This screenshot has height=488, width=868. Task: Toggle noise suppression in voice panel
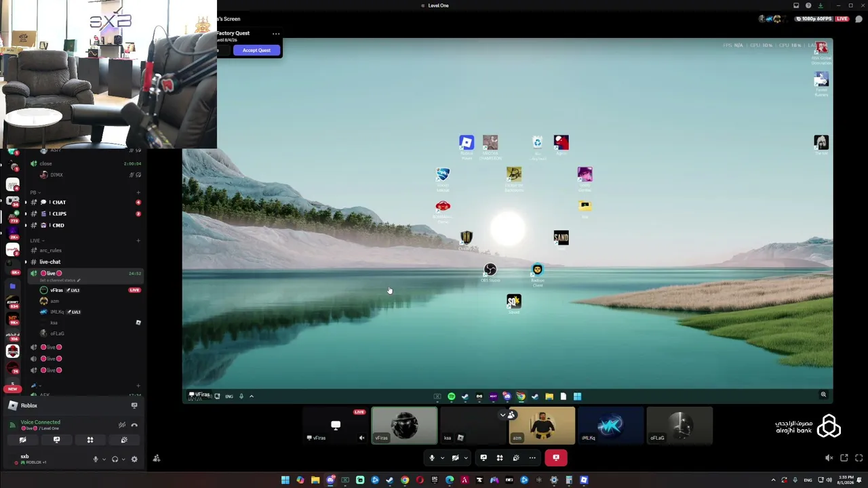click(122, 425)
